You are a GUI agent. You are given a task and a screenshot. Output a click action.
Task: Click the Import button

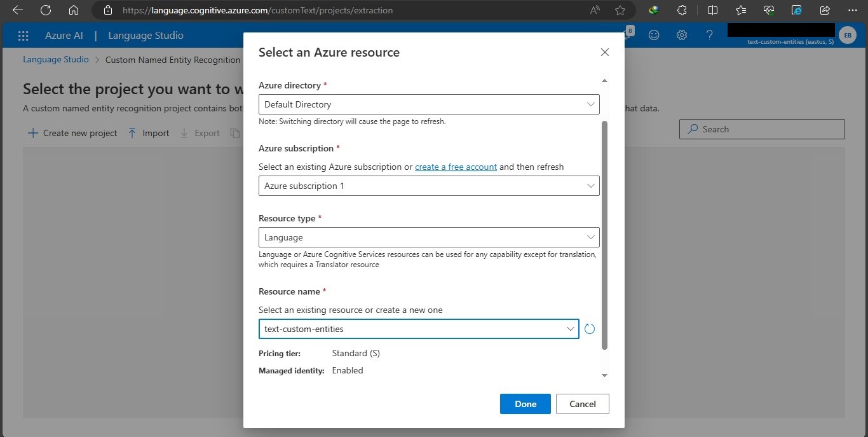tap(148, 133)
